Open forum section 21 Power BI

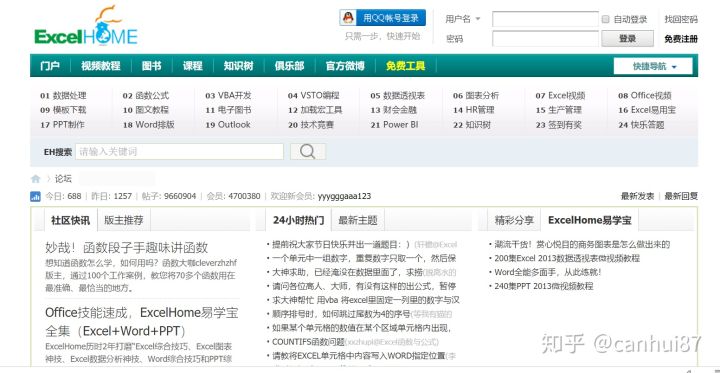coord(394,124)
